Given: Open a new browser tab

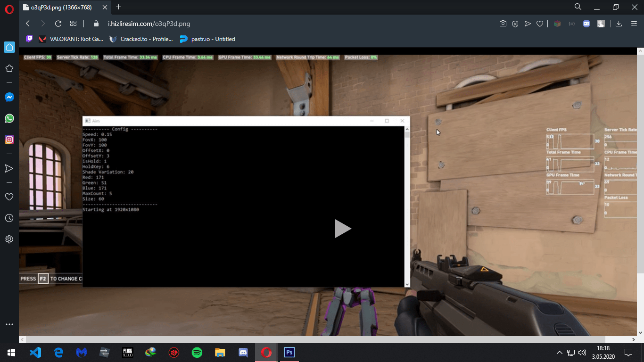Looking at the screenshot, I should [x=118, y=7].
